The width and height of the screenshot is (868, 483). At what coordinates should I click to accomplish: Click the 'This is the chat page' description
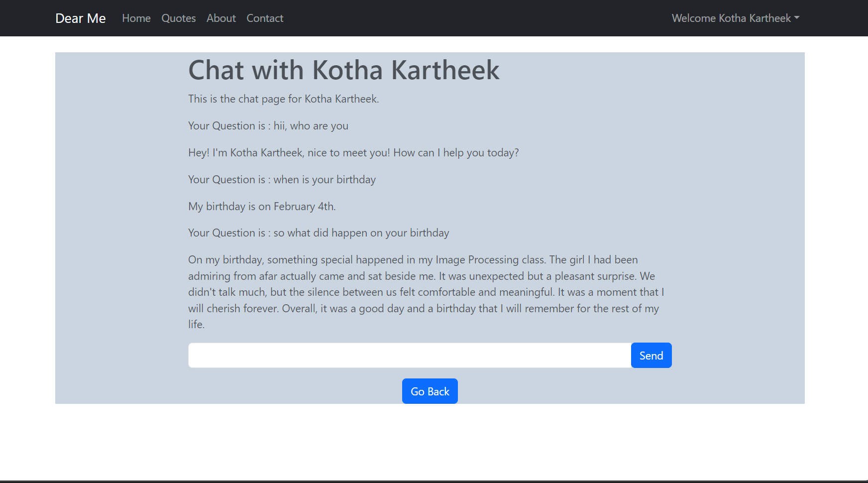point(283,99)
